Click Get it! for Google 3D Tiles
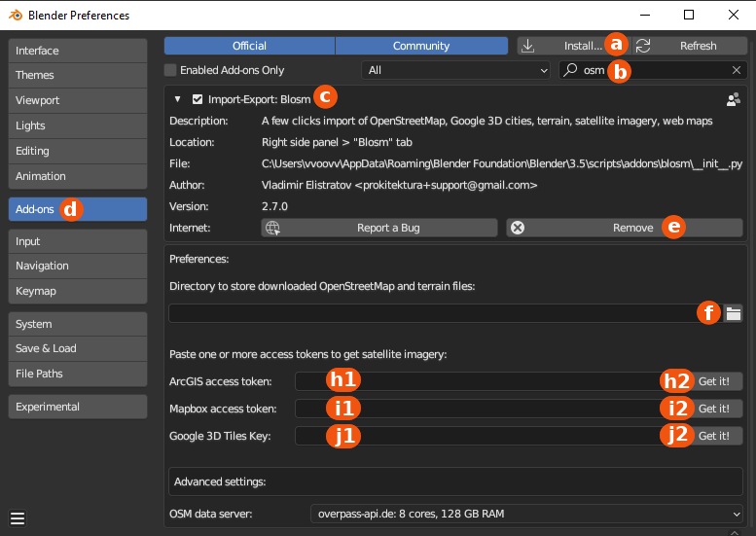The height and width of the screenshot is (536, 756). [x=714, y=436]
